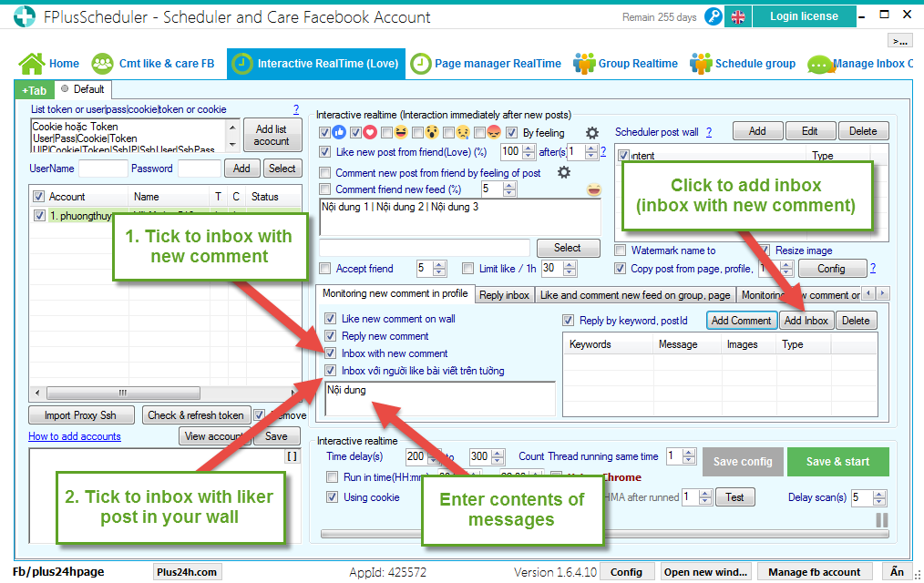This screenshot has width=924, height=583.
Task: Adjust the Like percent 100 stepper
Action: pyautogui.click(x=529, y=152)
